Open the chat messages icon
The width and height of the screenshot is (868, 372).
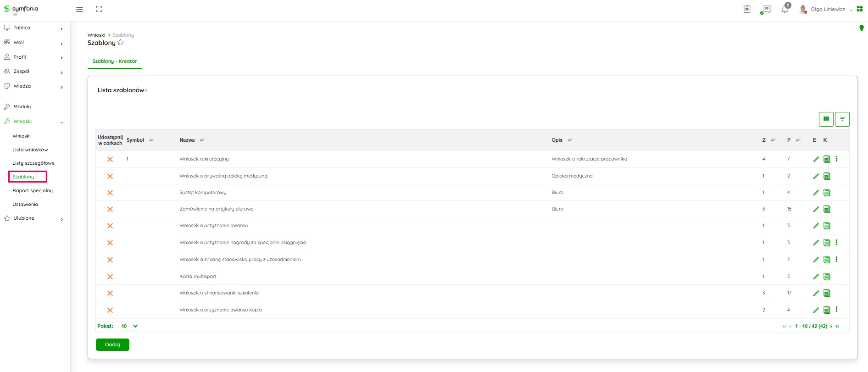766,9
